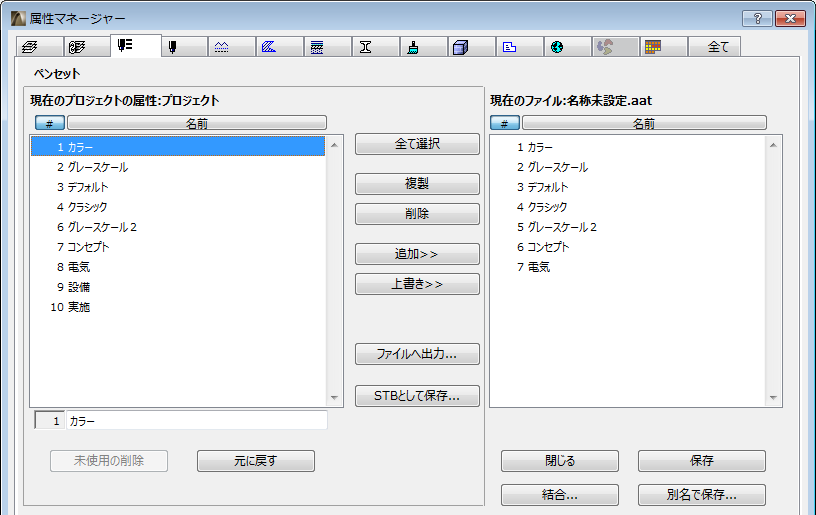The height and width of the screenshot is (515, 816).
Task: Select 8 電気 in project list
Action: pyautogui.click(x=178, y=267)
